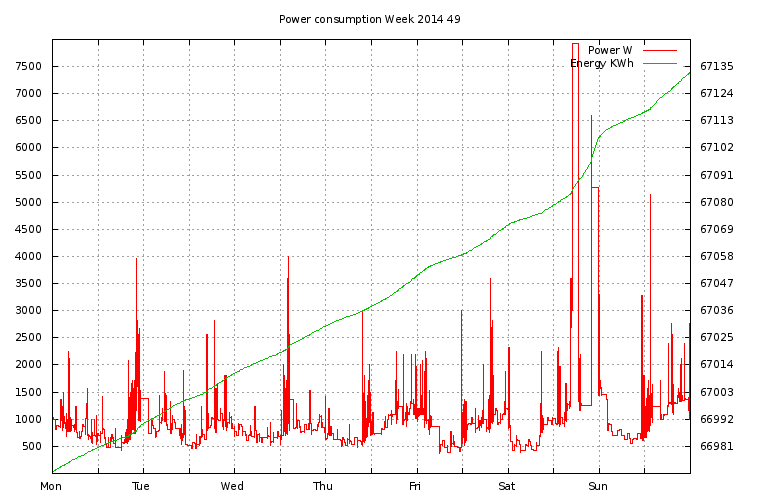This screenshot has width=768, height=500.
Task: Click the 7000 left axis value
Action: click(28, 93)
